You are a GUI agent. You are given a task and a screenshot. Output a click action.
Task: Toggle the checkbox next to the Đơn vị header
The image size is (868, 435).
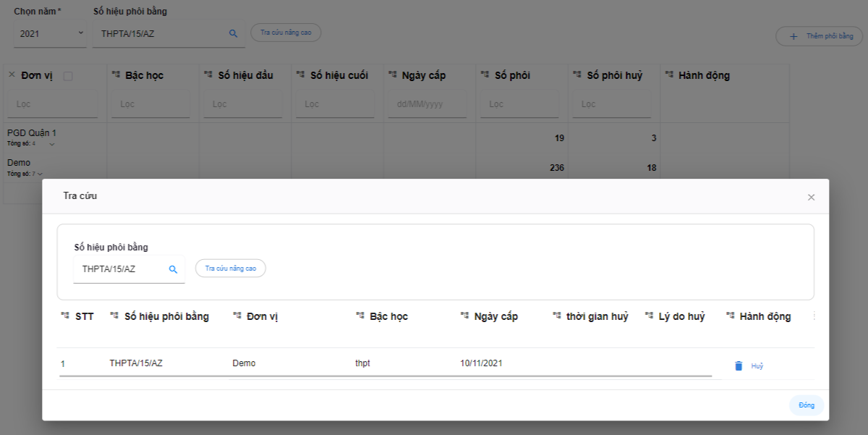pos(68,76)
